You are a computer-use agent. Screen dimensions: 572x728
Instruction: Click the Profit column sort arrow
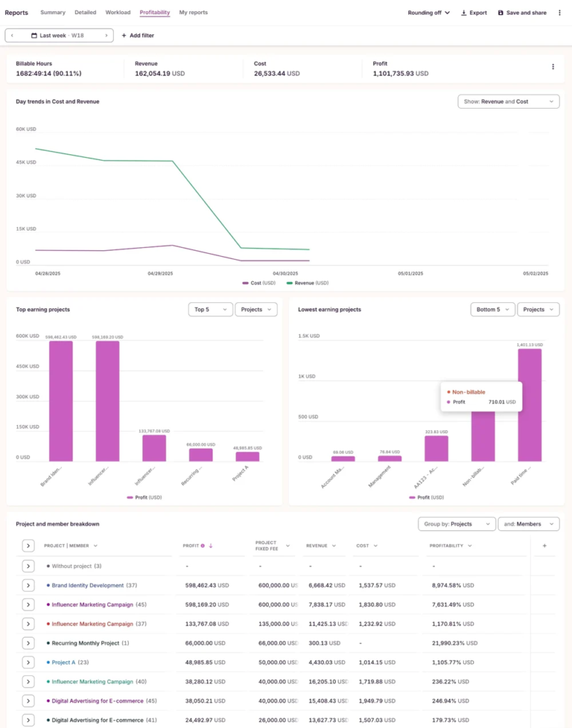[211, 546]
